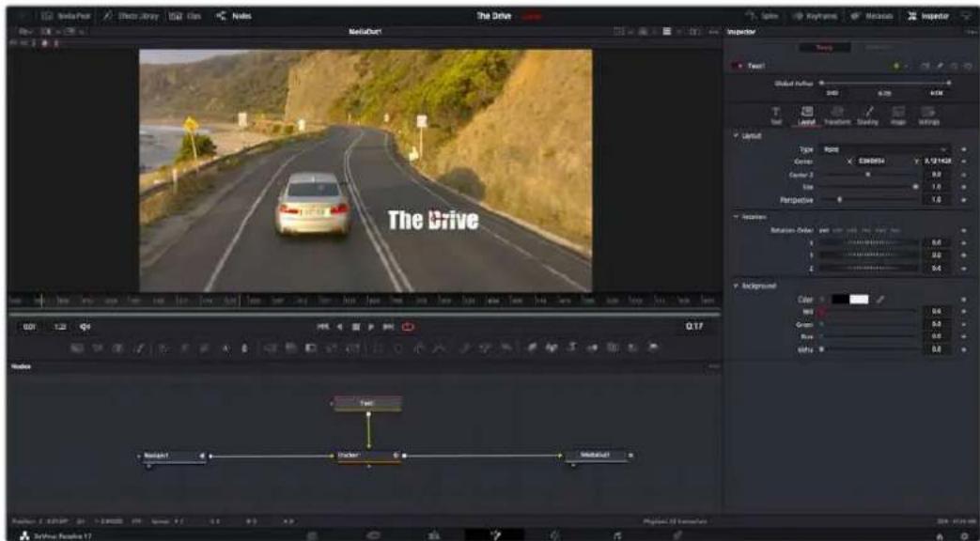980x541 pixels.
Task: Go to the Cut page
Action: [373, 534]
